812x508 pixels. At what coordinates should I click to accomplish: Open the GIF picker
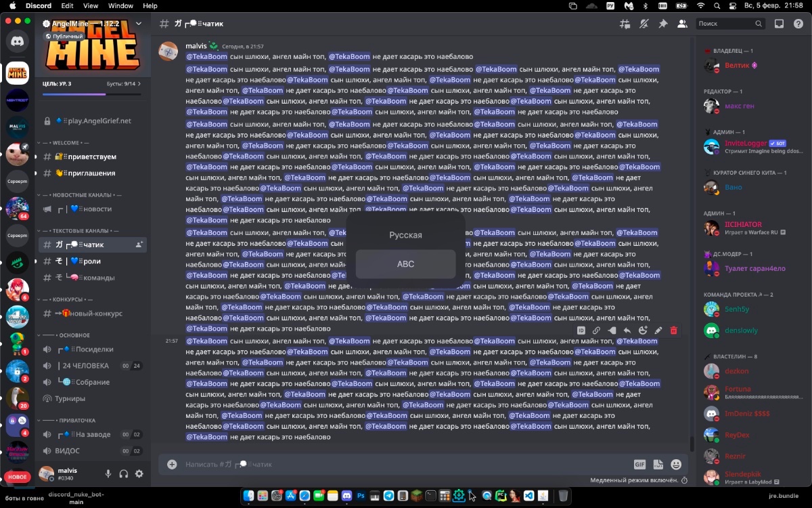point(639,465)
